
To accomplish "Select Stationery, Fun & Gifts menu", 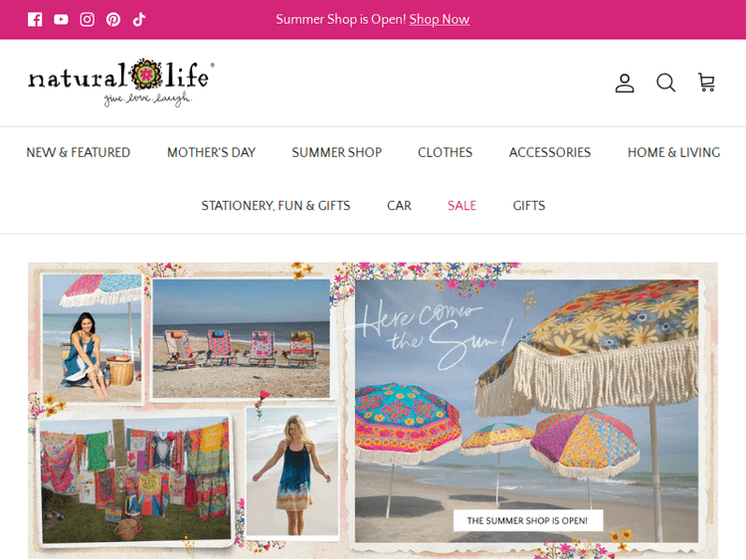I will click(276, 206).
